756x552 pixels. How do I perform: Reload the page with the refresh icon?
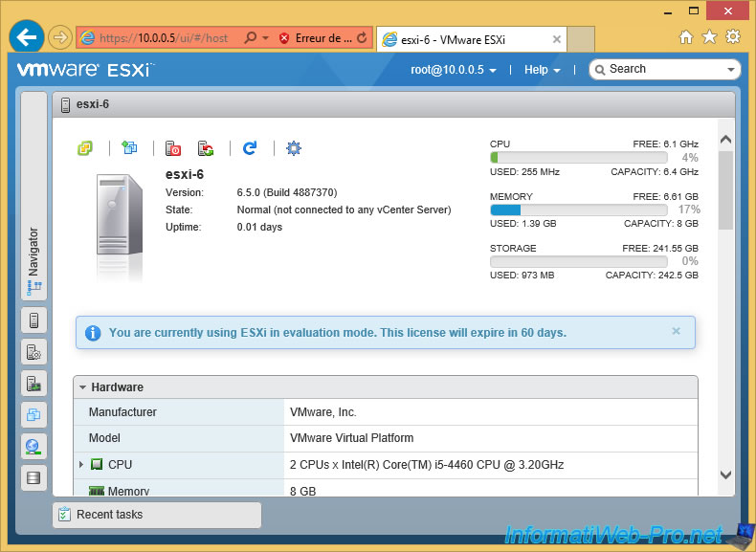click(x=362, y=37)
